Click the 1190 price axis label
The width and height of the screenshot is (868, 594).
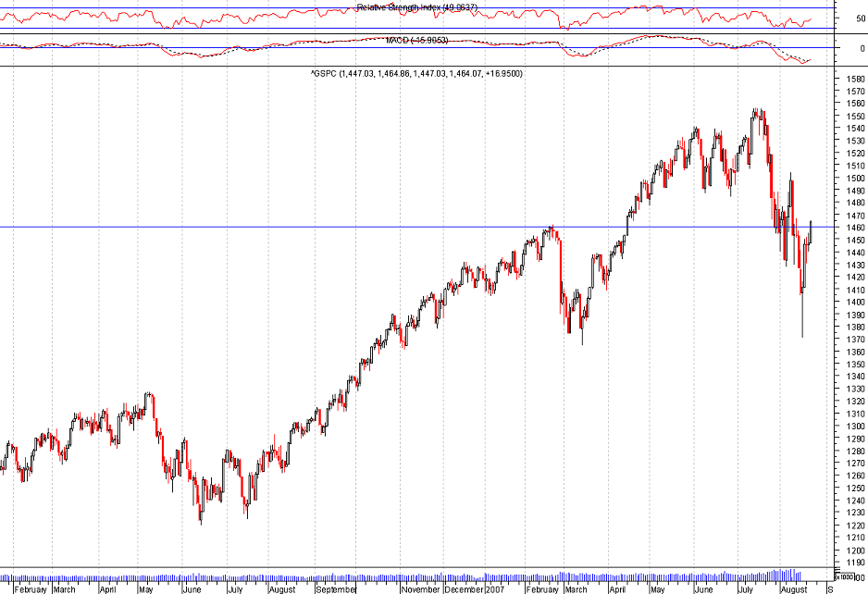(856, 563)
